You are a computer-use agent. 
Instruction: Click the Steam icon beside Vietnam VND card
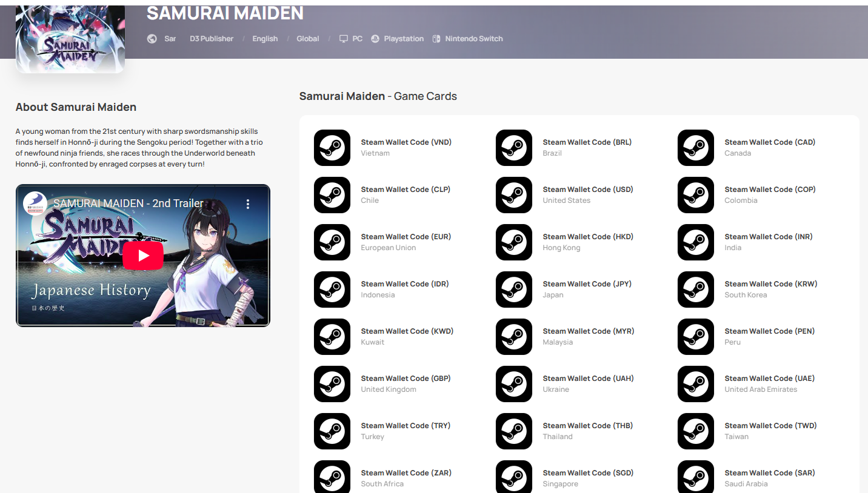[x=332, y=148]
